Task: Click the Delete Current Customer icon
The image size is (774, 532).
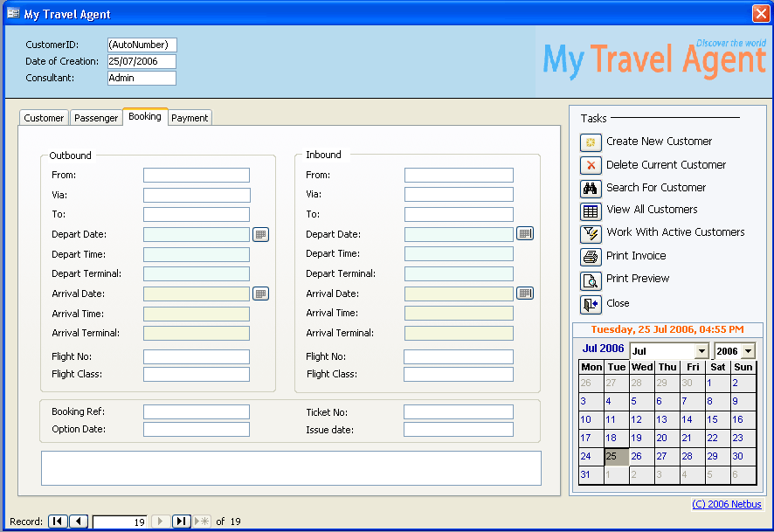Action: 591,165
